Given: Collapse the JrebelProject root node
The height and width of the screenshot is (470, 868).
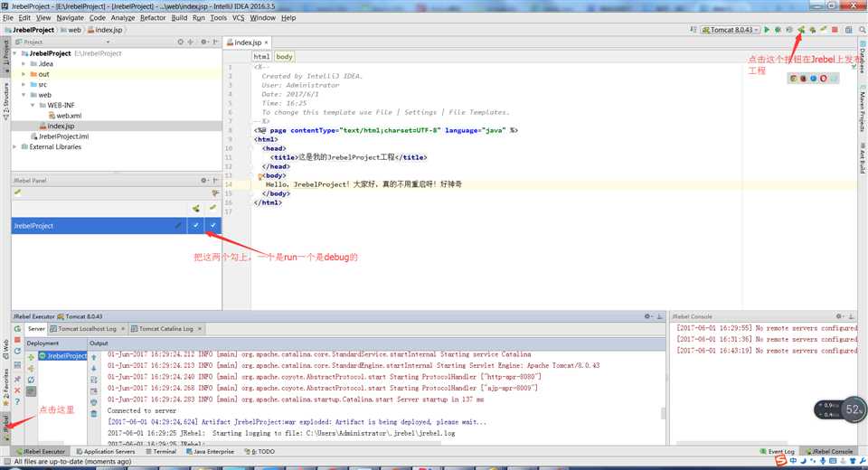Looking at the screenshot, I should point(15,53).
